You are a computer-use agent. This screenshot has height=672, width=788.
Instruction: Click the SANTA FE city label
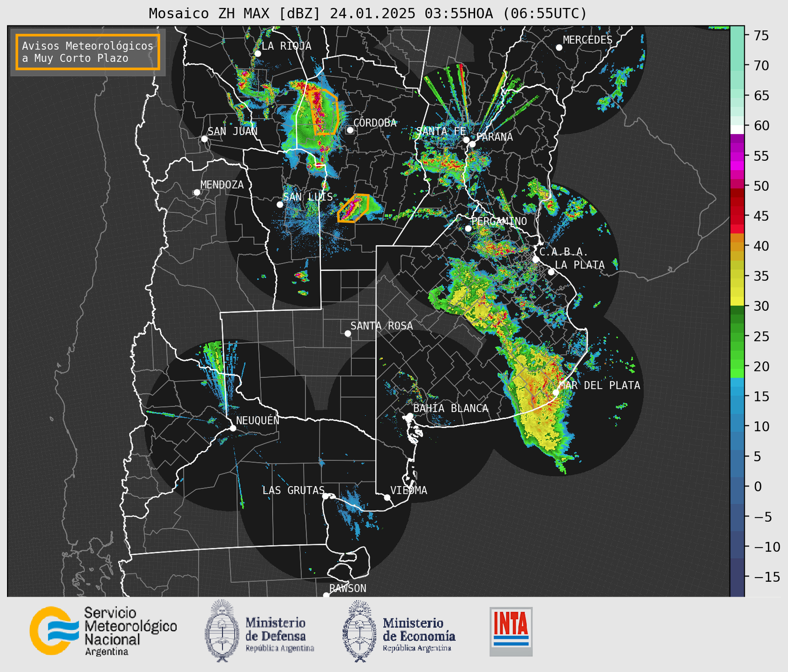[441, 131]
